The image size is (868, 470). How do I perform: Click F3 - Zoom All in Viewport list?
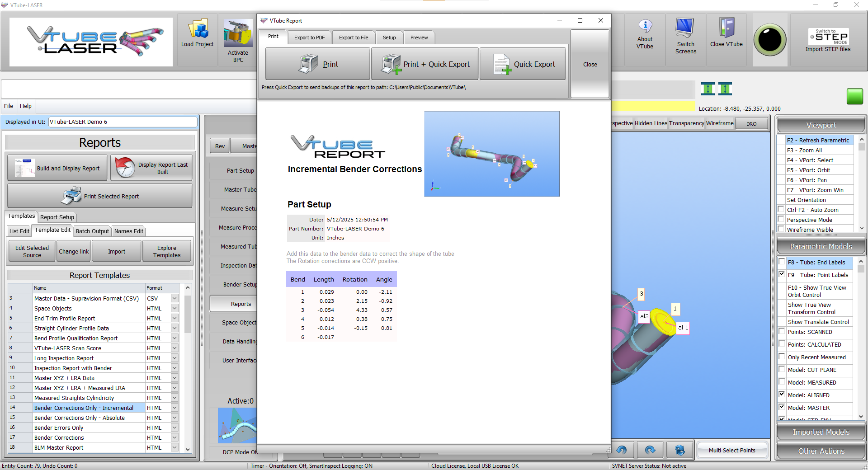[819, 150]
